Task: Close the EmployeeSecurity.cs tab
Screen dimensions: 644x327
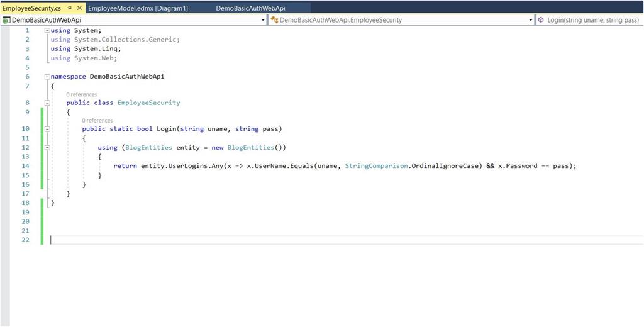Action: (x=79, y=8)
